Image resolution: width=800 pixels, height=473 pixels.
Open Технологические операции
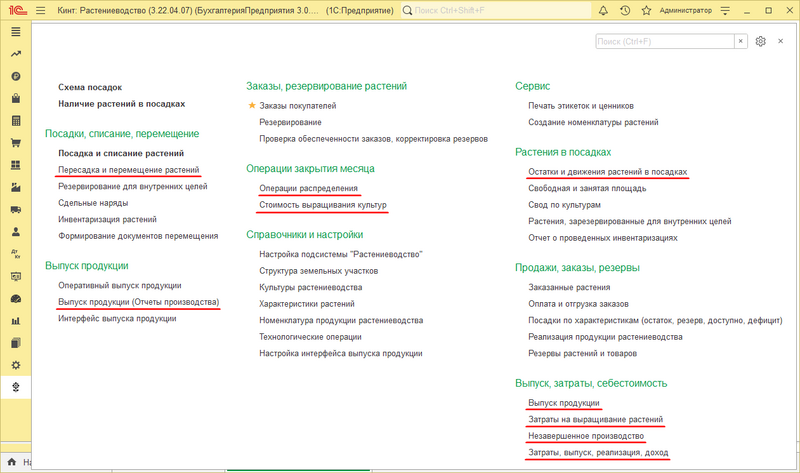(310, 337)
